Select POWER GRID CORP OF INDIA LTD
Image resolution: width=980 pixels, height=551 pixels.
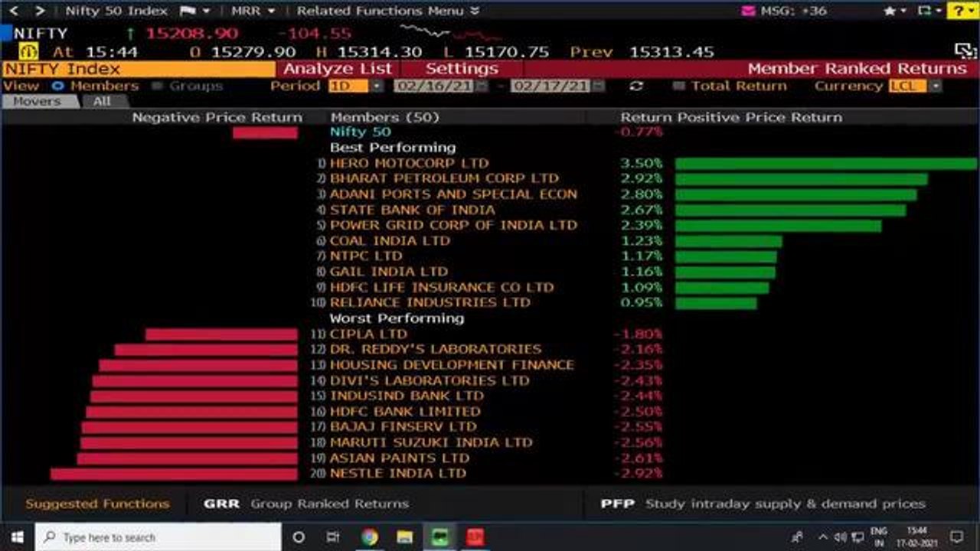click(453, 225)
